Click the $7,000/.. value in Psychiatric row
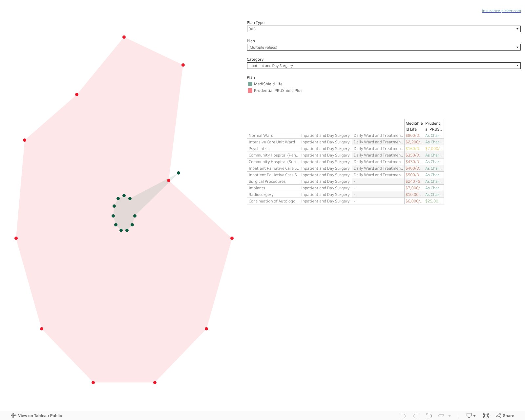This screenshot has width=525, height=420. pos(433,149)
